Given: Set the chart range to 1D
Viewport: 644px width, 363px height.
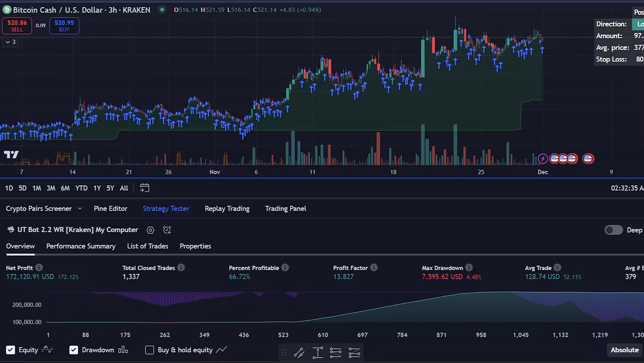Looking at the screenshot, I should click(9, 188).
